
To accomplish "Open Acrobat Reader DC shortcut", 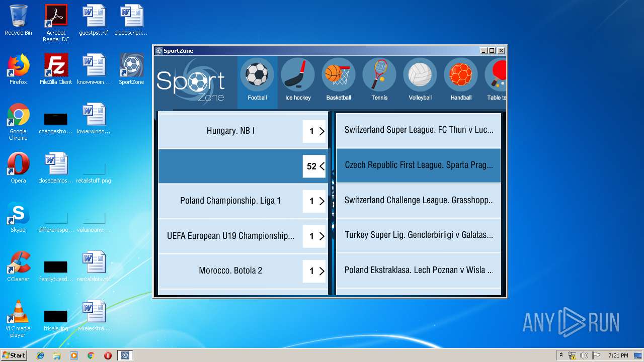I will (56, 23).
